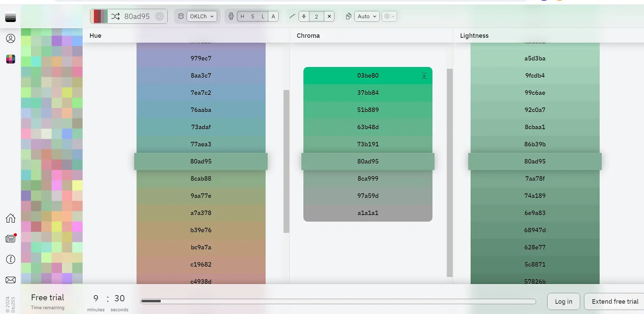This screenshot has width=644, height=314.
Task: Toggle the A channel button
Action: point(273,16)
